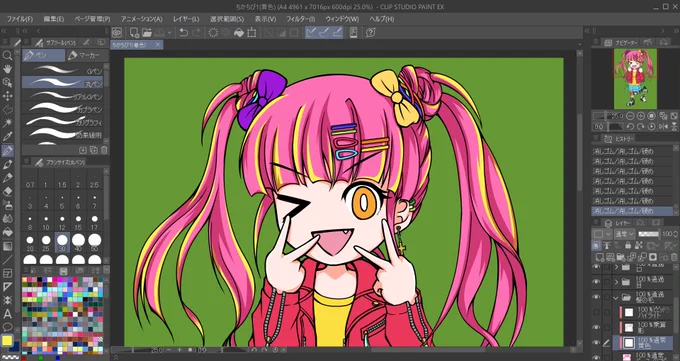Open the 編集(E) menu
This screenshot has height=361, width=680.
53,19
